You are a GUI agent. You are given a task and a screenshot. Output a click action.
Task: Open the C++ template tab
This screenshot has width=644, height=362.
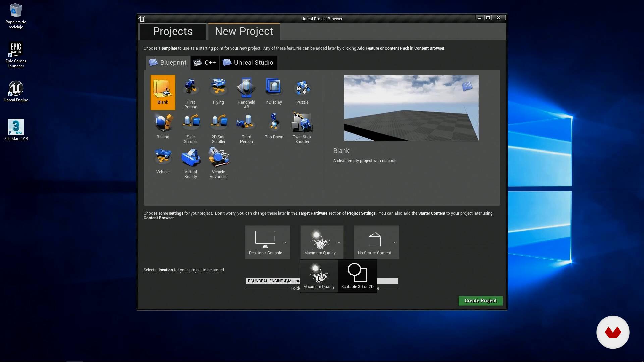(205, 62)
